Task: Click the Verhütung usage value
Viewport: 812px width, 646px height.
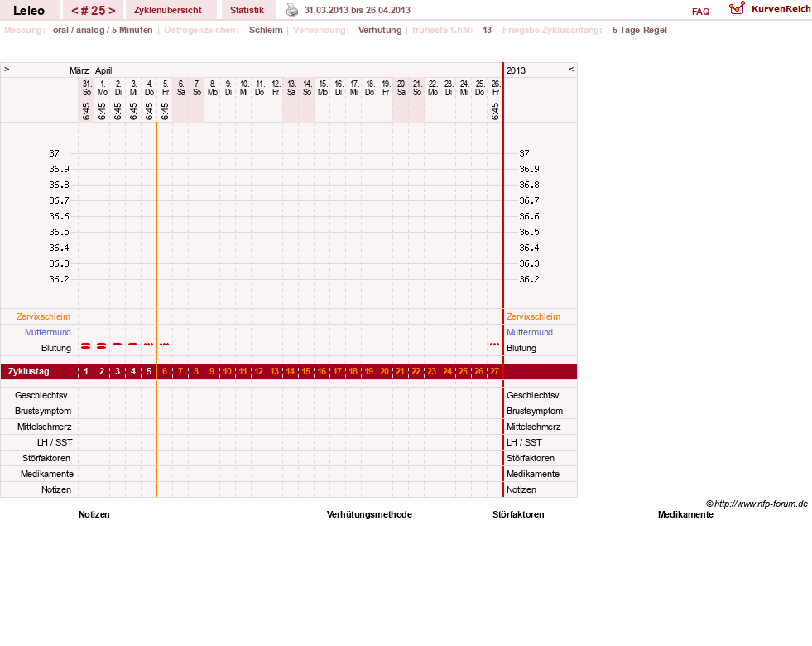Action: click(x=380, y=30)
